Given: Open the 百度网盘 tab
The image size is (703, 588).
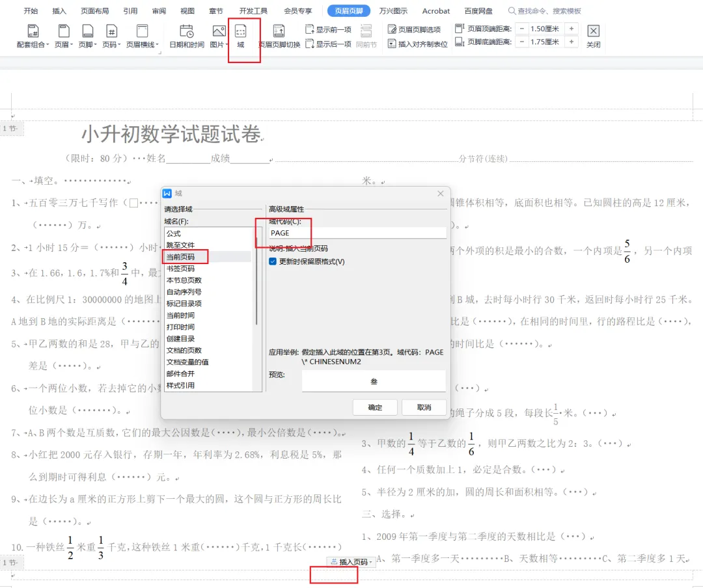Looking at the screenshot, I should [x=478, y=11].
